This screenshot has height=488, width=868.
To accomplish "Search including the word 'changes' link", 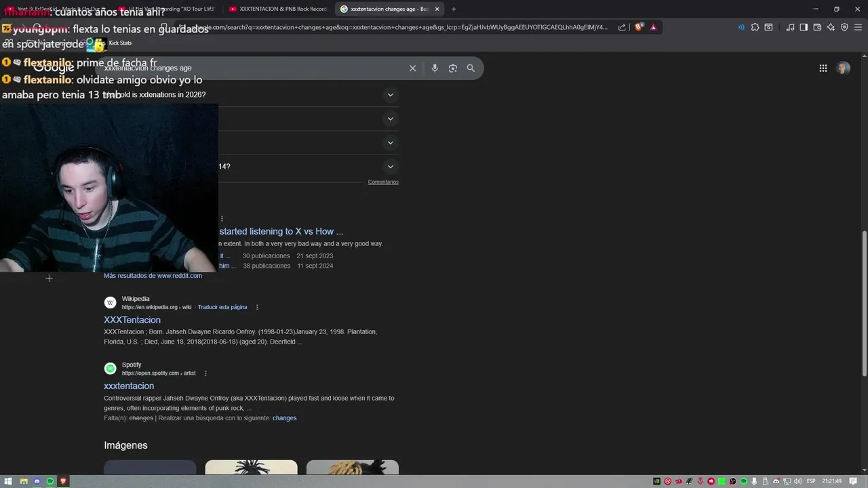I will (284, 418).
